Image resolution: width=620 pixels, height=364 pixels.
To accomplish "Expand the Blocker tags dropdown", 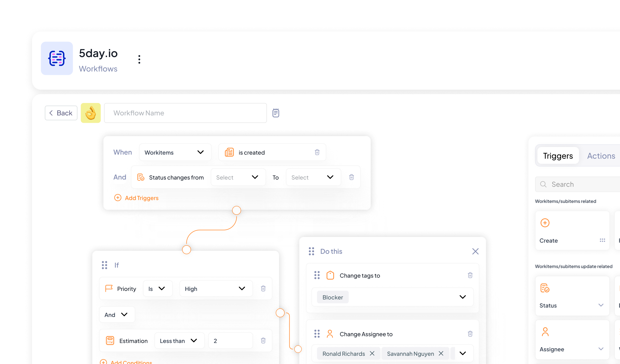I will [x=463, y=297].
